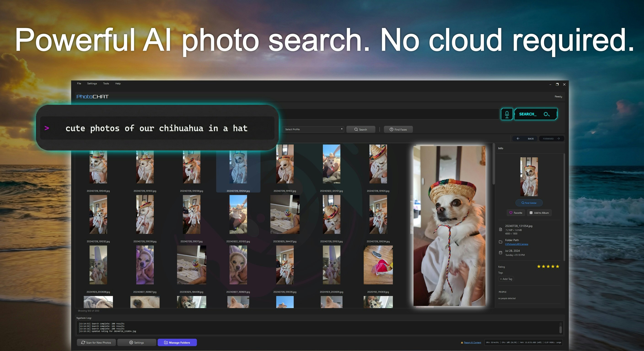Click the Manage Folders button
This screenshot has height=351, width=644.
point(177,342)
